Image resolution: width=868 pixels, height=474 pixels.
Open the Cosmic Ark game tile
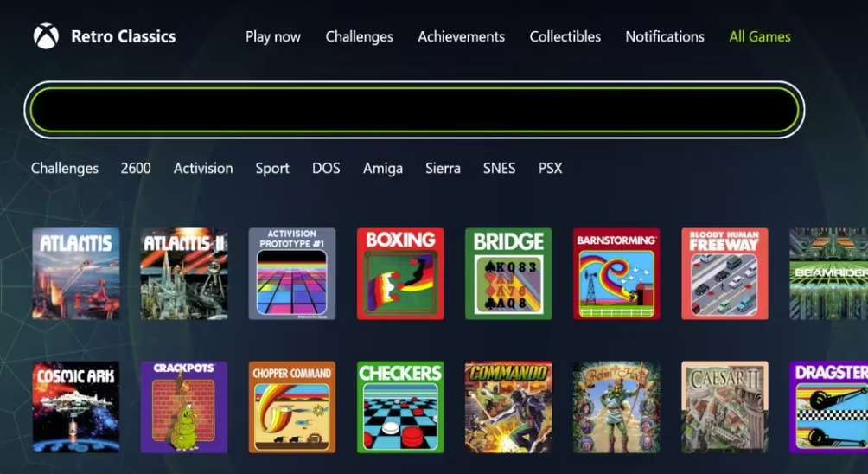pos(76,407)
